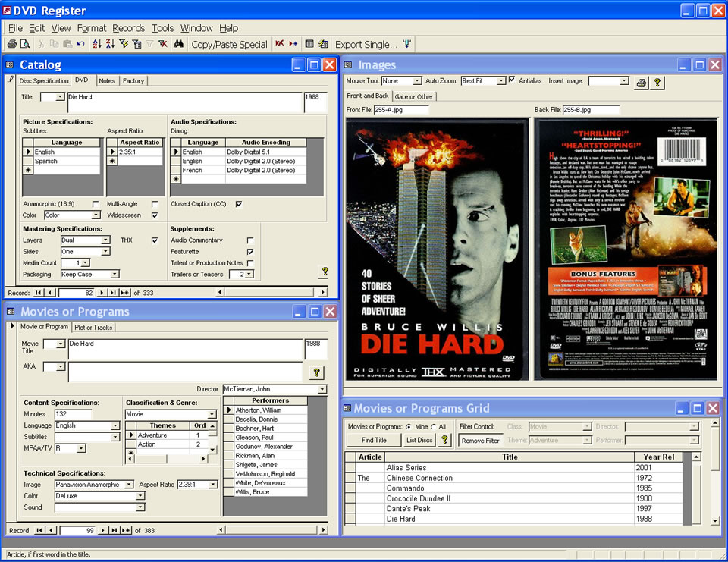Open the Tools menu
Viewport: 728px width, 562px height.
point(162,28)
